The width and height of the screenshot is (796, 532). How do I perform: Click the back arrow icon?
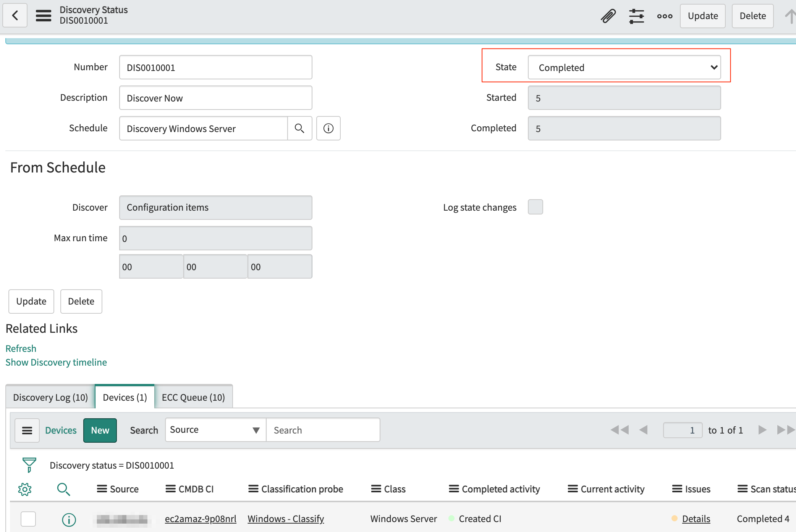coord(15,15)
